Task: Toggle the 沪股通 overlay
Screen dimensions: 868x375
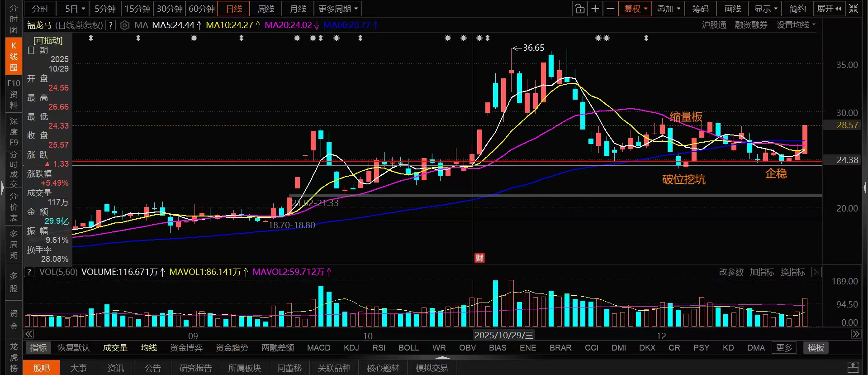Action: (x=714, y=25)
